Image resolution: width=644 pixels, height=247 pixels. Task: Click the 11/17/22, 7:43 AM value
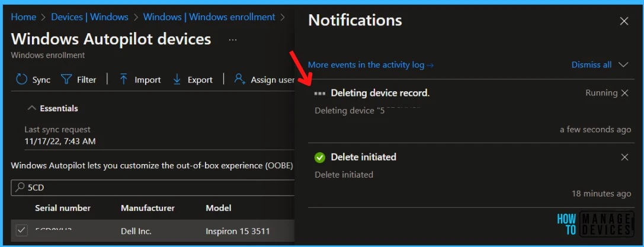coord(60,142)
